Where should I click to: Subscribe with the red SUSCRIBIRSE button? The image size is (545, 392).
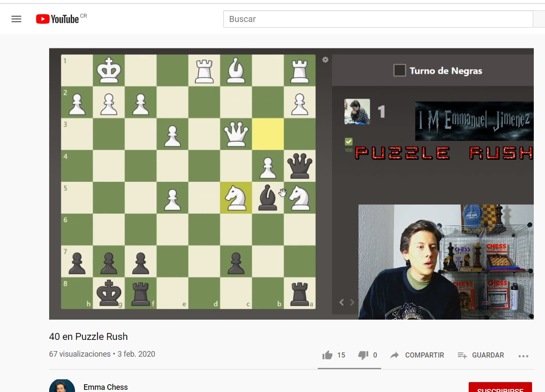point(500,387)
